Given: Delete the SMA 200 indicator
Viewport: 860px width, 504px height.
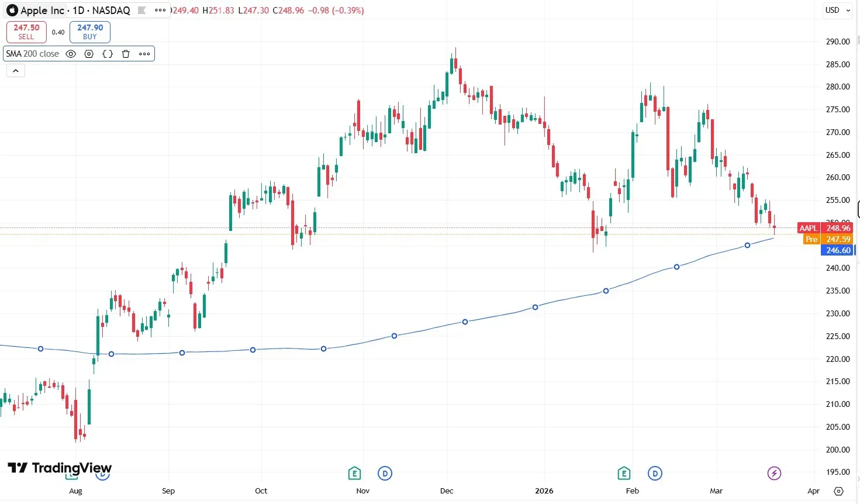Looking at the screenshot, I should [x=126, y=54].
